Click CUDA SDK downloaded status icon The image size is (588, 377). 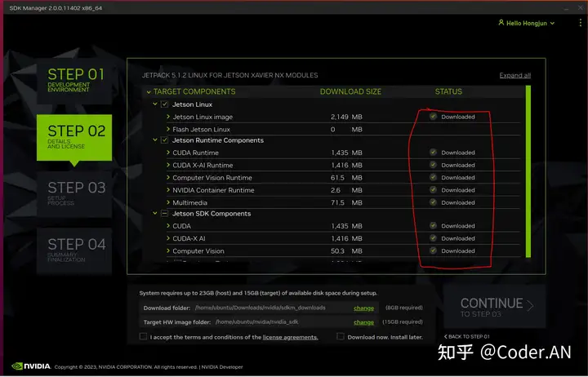click(x=433, y=225)
